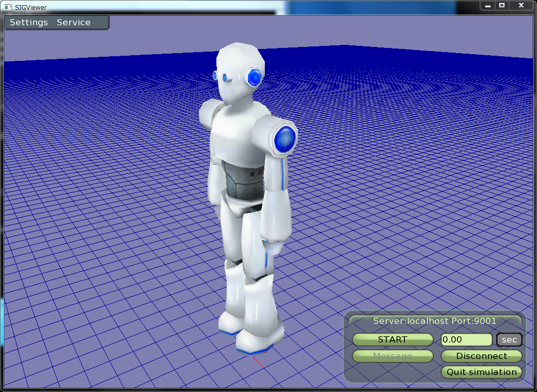Click the SIGViewer icon in the title bar
The width and height of the screenshot is (537, 392).
pyautogui.click(x=8, y=7)
